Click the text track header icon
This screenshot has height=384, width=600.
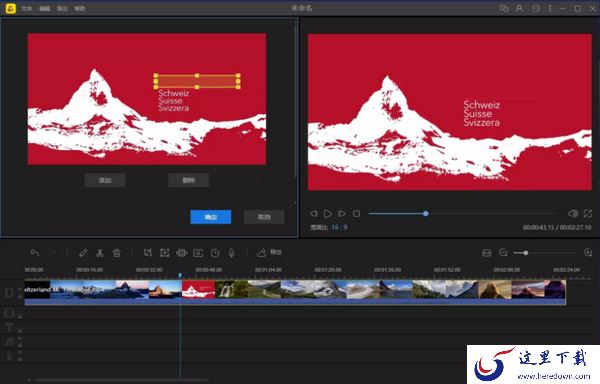(9, 327)
